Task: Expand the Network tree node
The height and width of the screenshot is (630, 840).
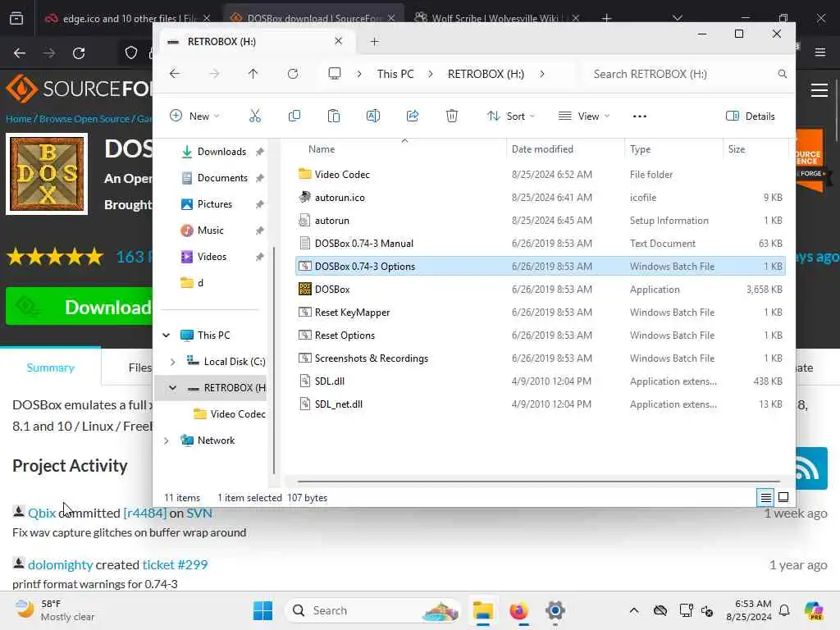Action: (166, 441)
